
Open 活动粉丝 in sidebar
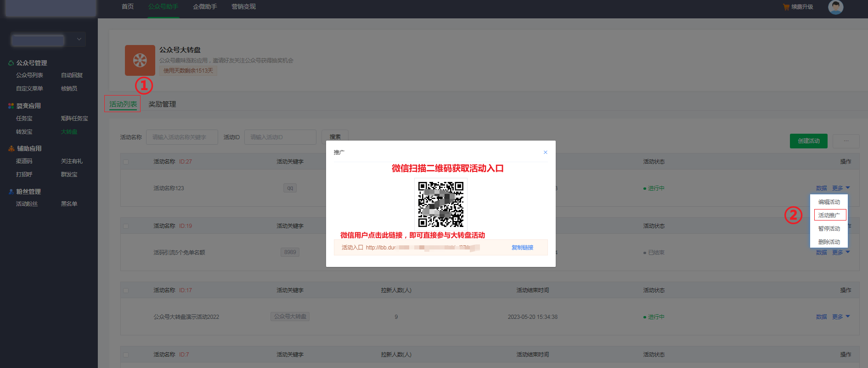click(x=27, y=204)
